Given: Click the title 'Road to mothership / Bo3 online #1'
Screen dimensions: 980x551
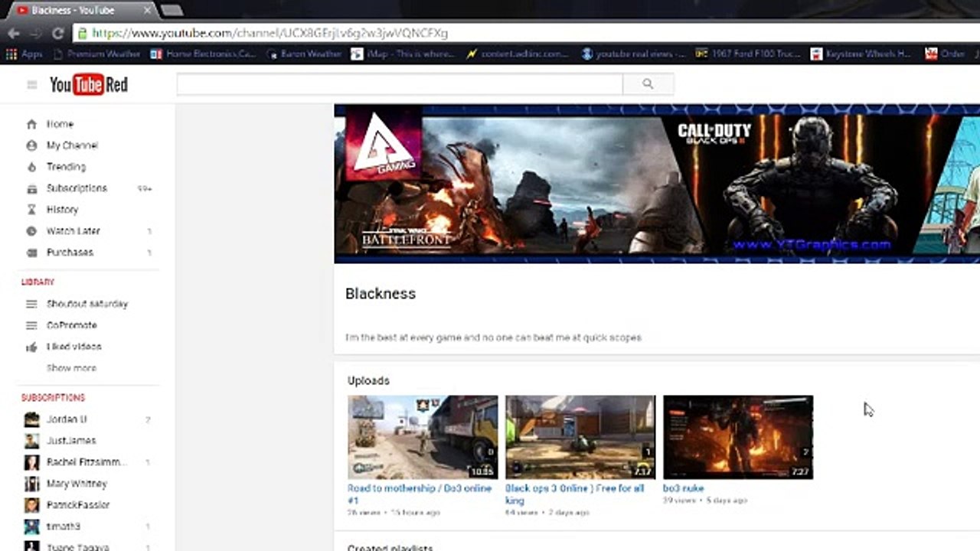Looking at the screenshot, I should [420, 494].
